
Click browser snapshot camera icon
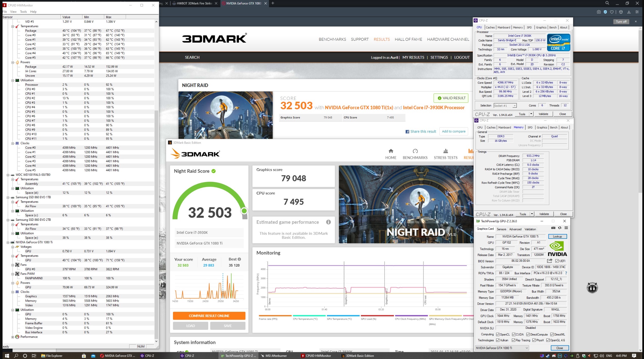[x=599, y=12]
